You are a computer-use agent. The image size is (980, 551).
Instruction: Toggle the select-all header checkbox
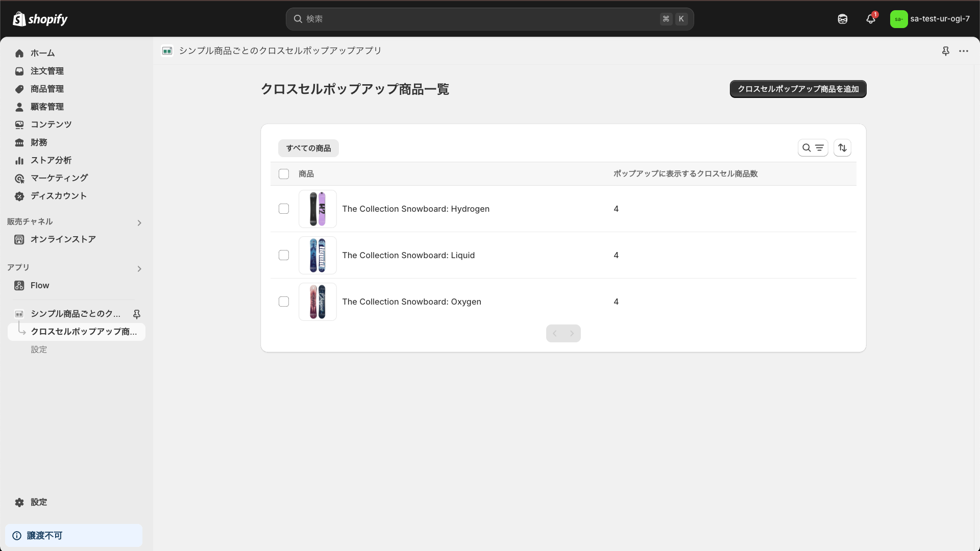pos(284,174)
